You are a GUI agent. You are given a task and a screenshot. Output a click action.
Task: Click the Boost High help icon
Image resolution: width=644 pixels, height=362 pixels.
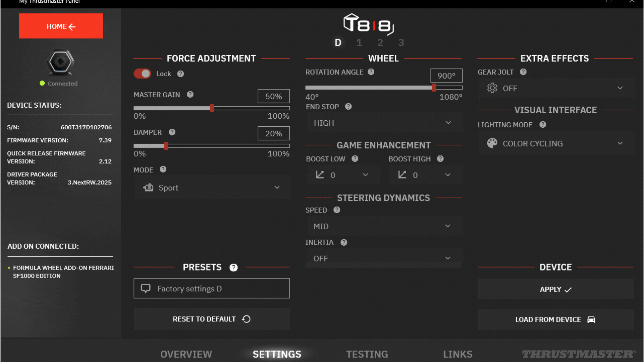(440, 159)
